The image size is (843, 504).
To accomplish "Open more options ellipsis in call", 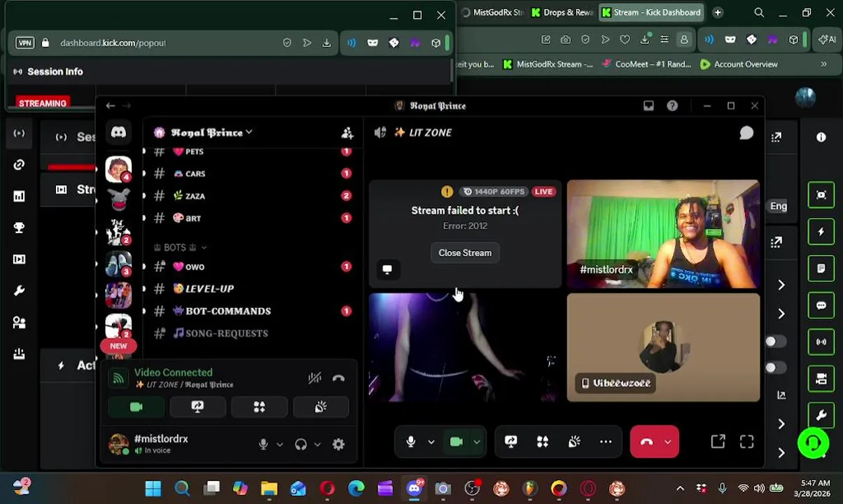I will 606,442.
